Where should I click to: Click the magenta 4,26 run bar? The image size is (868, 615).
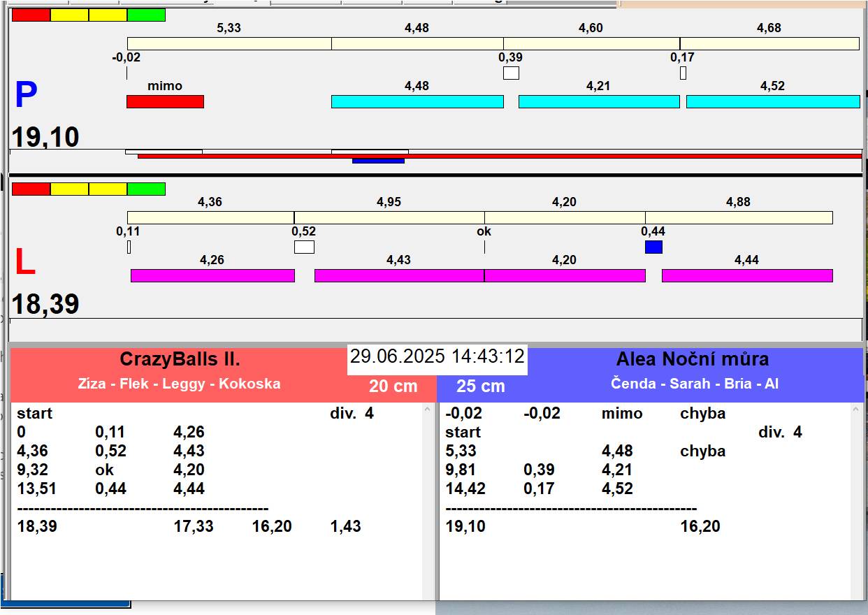[212, 275]
